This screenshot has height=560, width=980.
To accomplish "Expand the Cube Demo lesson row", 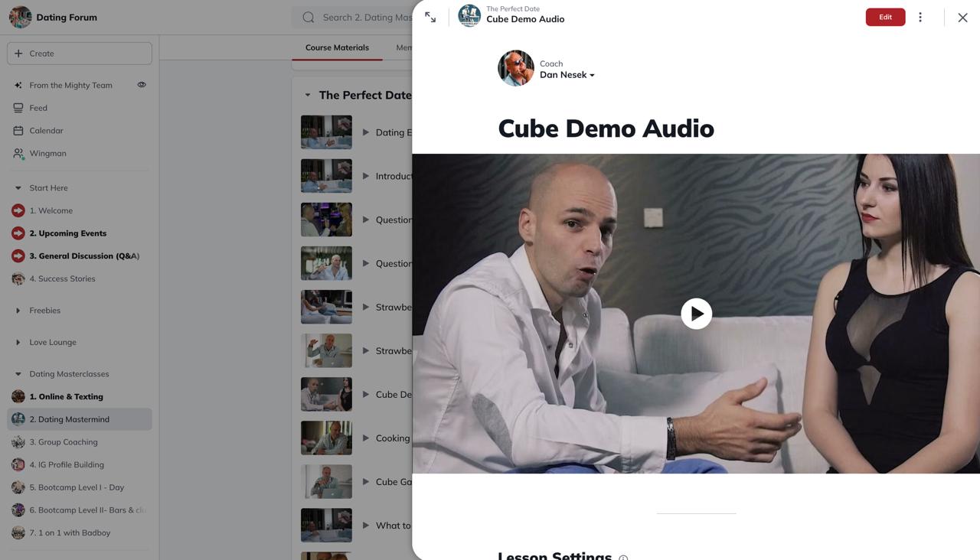I will [366, 395].
